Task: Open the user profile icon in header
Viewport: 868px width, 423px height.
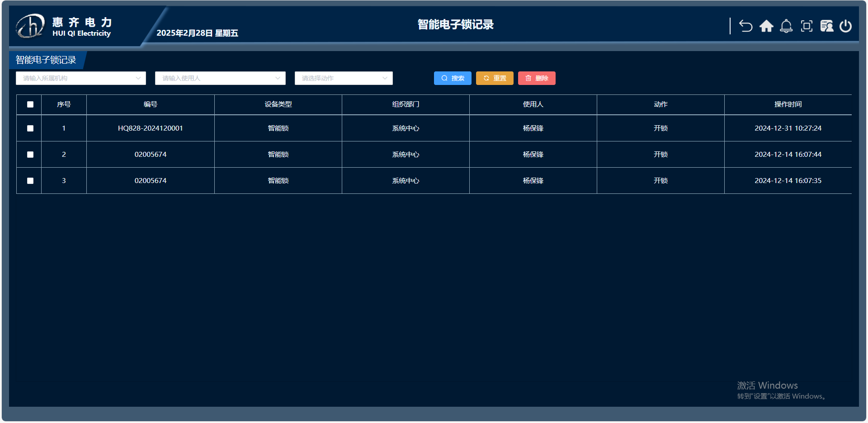Action: (x=827, y=26)
